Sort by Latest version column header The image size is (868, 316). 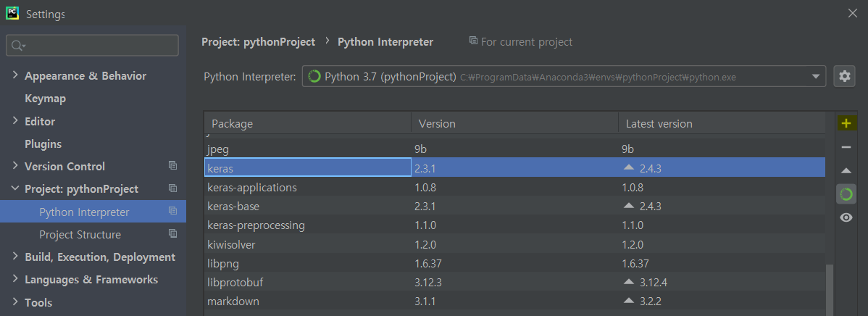coord(722,123)
